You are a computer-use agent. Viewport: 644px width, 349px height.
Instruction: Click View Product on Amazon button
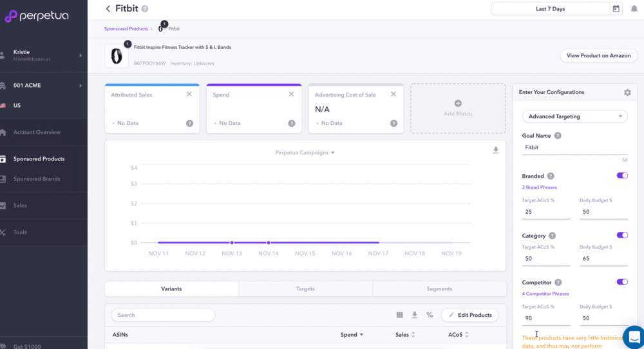click(598, 56)
